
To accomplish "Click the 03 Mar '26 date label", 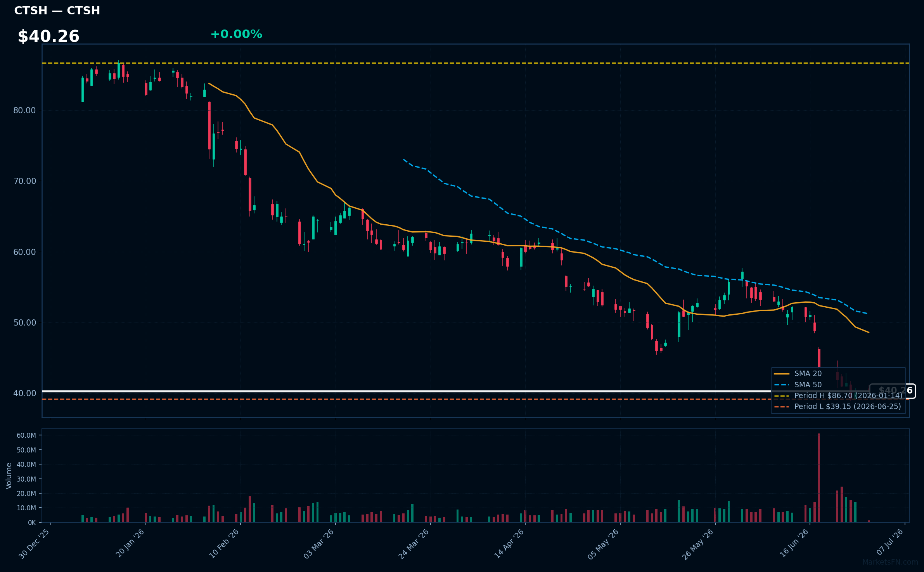I will (x=319, y=544).
